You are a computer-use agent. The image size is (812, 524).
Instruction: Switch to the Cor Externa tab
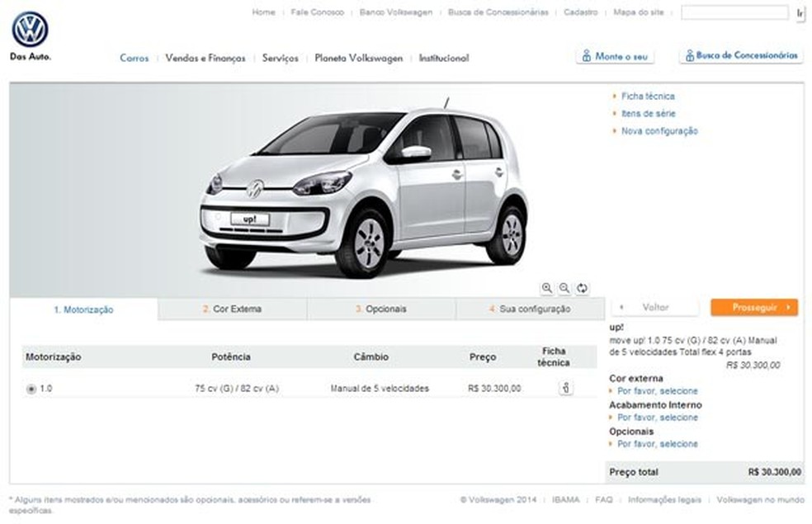coord(233,309)
